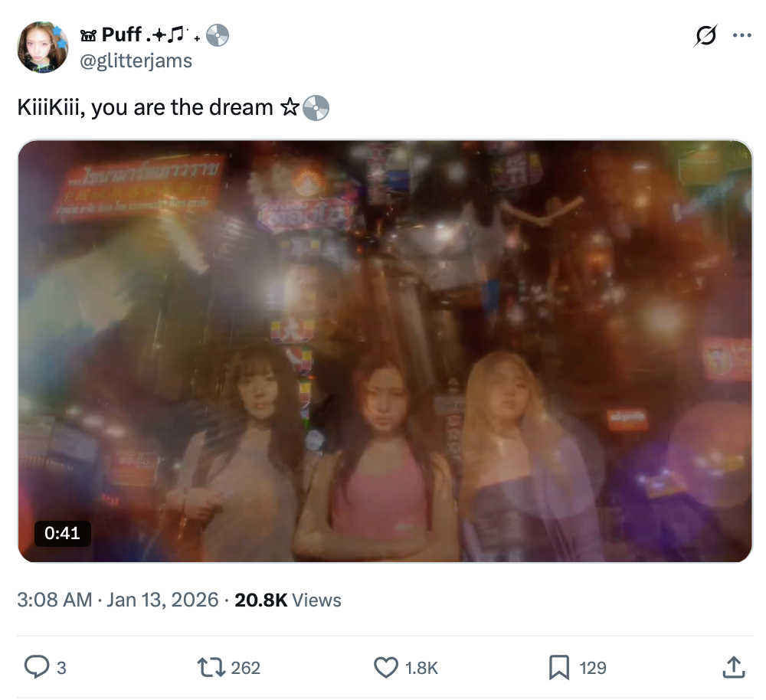Click the share upload arrow icon
Viewport: 766px width, 700px height.
[733, 667]
